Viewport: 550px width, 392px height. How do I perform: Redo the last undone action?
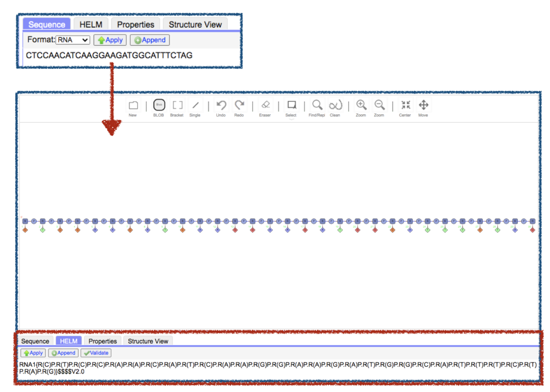tap(239, 105)
